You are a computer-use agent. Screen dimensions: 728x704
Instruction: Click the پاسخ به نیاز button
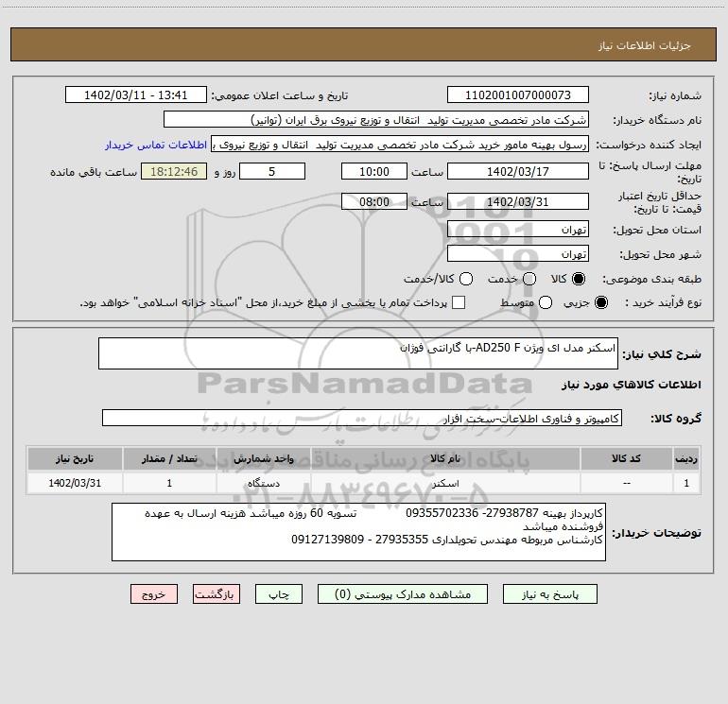pos(549,594)
